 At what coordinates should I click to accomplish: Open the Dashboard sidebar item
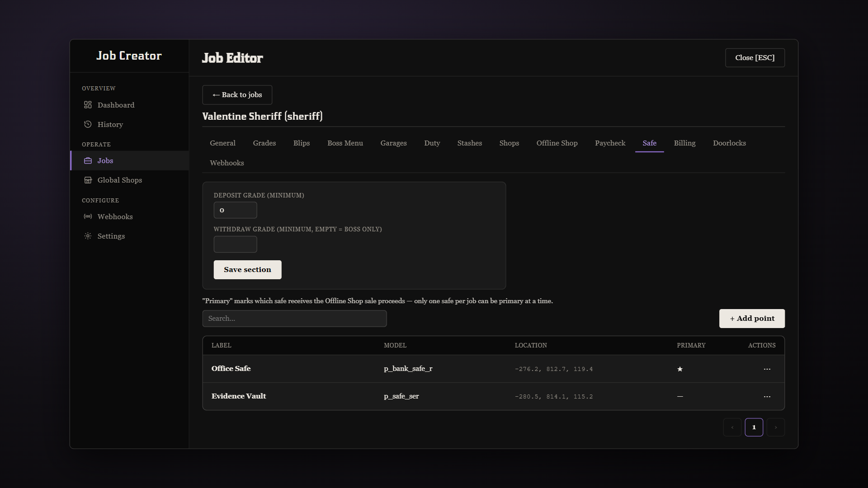coord(129,105)
